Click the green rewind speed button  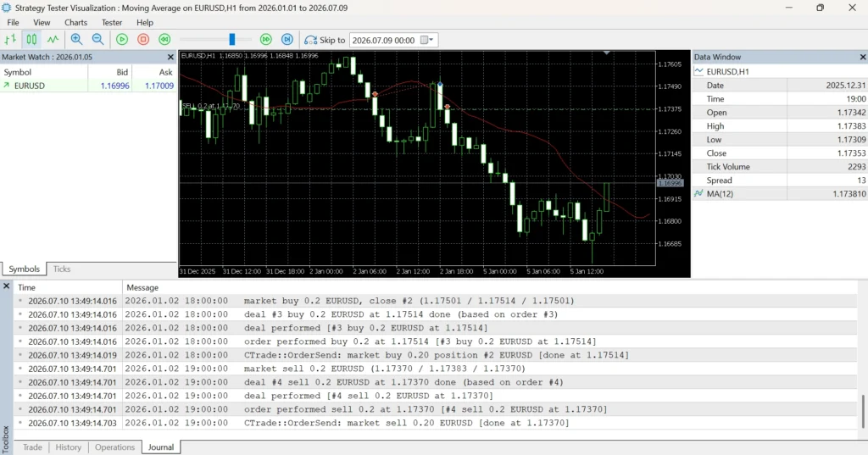(164, 40)
